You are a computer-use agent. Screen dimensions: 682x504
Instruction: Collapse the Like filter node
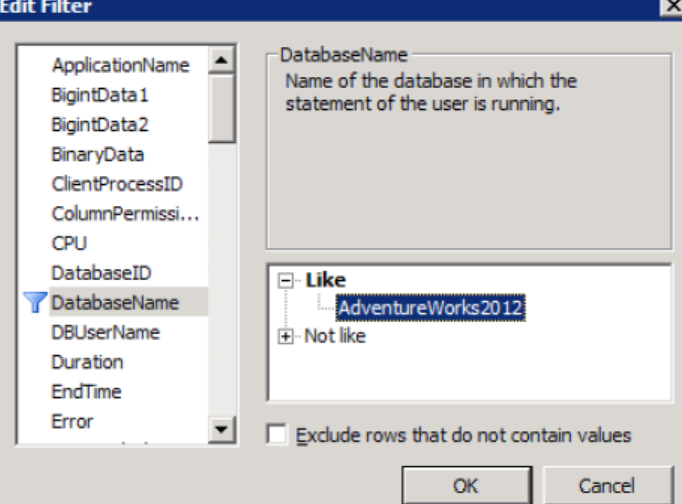click(286, 280)
